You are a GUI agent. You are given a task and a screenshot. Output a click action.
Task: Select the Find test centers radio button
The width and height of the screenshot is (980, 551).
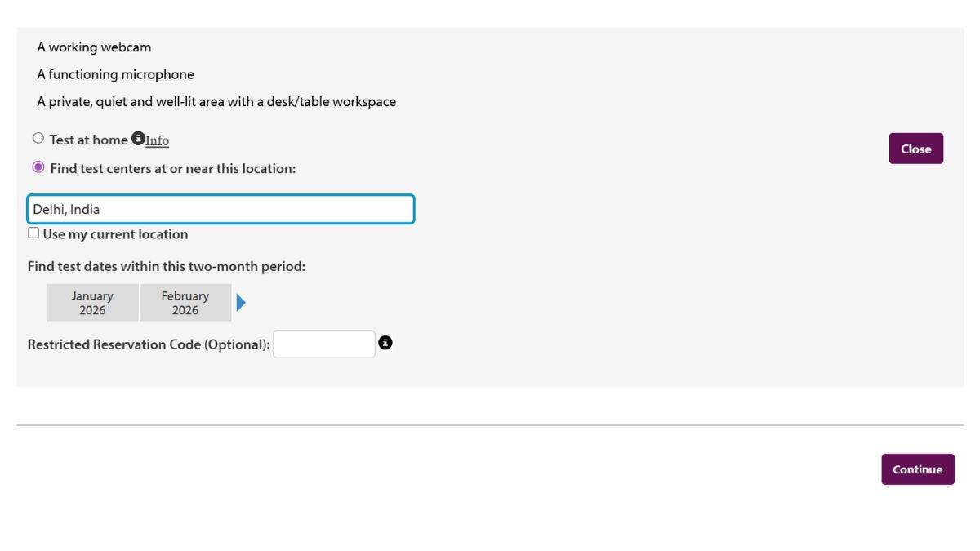click(x=38, y=167)
